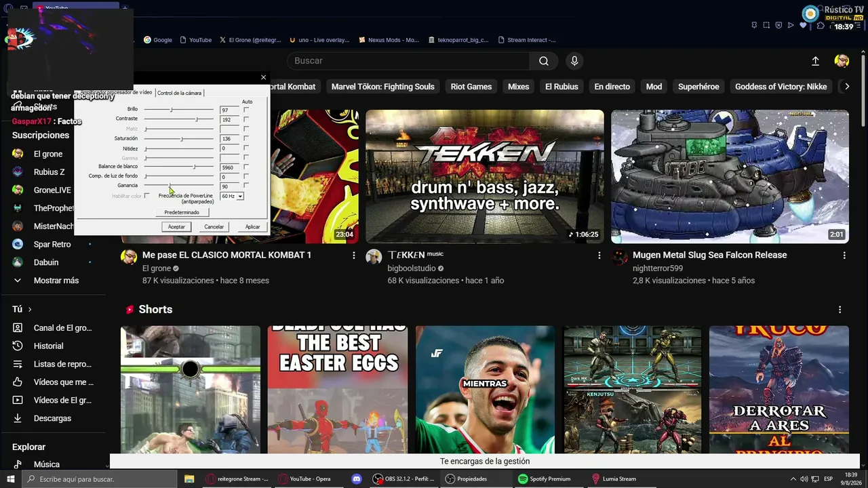Open File Explorer from the taskbar
Viewport: 868px width, 488px height.
coord(189,479)
